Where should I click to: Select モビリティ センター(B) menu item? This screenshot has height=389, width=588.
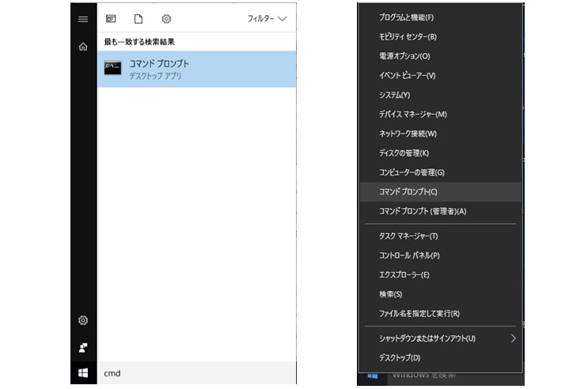(440, 36)
